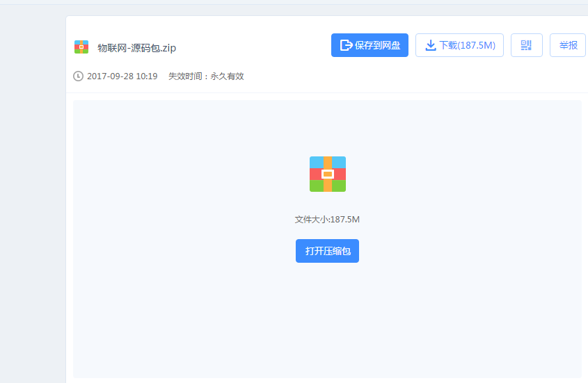Viewport: 588px width, 383px height.
Task: Click the 保存到网盘 button
Action: [x=370, y=45]
